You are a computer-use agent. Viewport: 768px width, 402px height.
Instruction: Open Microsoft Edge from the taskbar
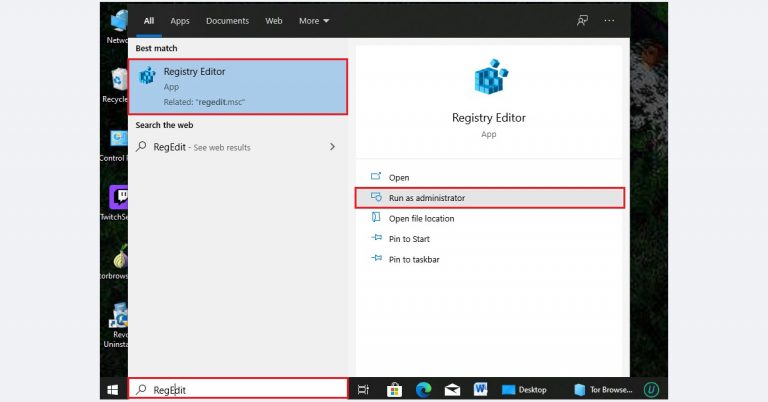(x=423, y=390)
